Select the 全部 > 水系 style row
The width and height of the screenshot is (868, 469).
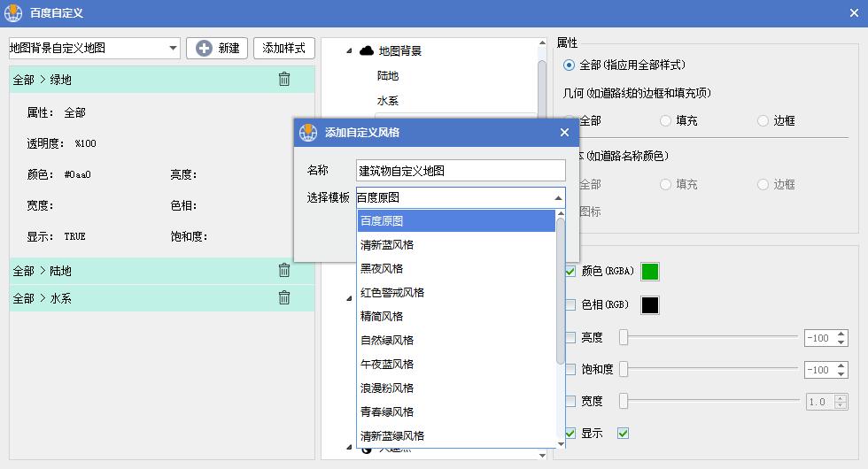(161, 298)
